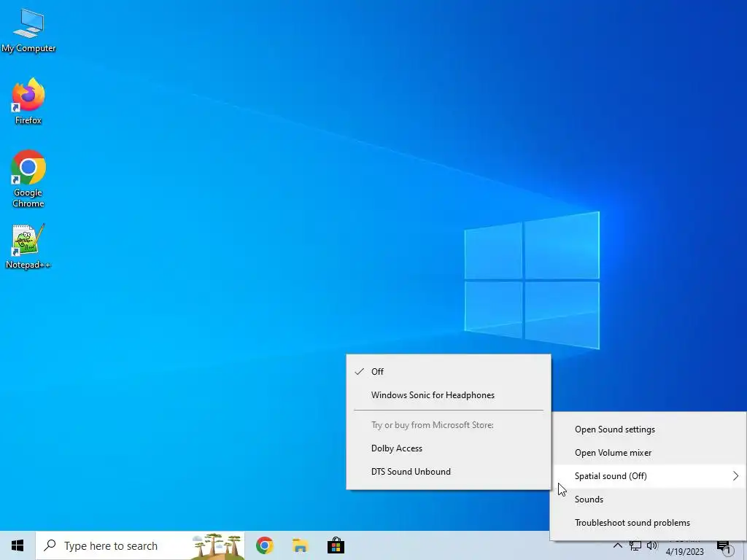Viewport: 747px width, 560px height.
Task: Click the 4/19/2023 date in the taskbar
Action: 684,551
